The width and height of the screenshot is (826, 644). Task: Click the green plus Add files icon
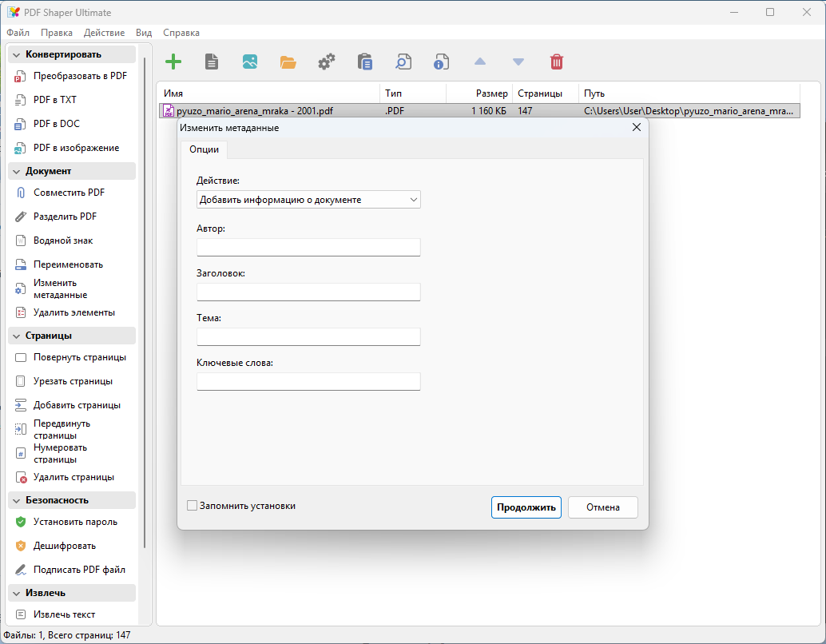coord(173,62)
